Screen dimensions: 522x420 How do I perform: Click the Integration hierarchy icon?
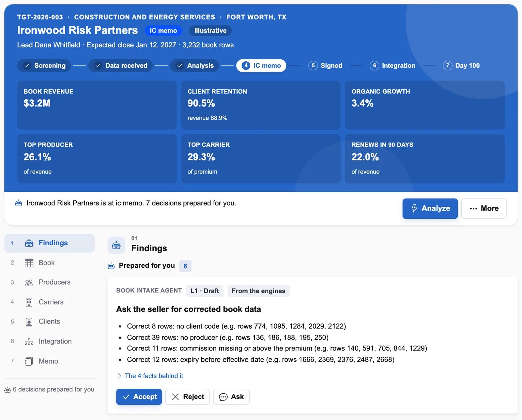click(29, 341)
